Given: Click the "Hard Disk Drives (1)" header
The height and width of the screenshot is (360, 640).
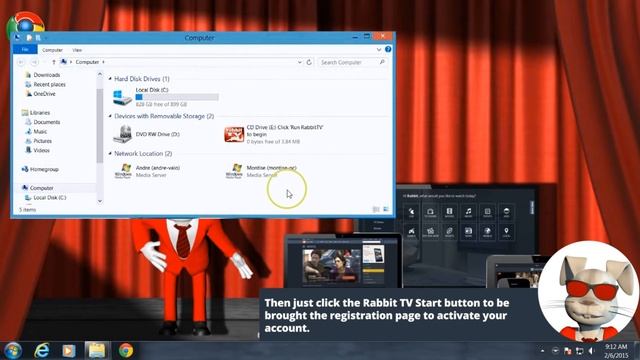Looking at the screenshot, I should (142, 78).
